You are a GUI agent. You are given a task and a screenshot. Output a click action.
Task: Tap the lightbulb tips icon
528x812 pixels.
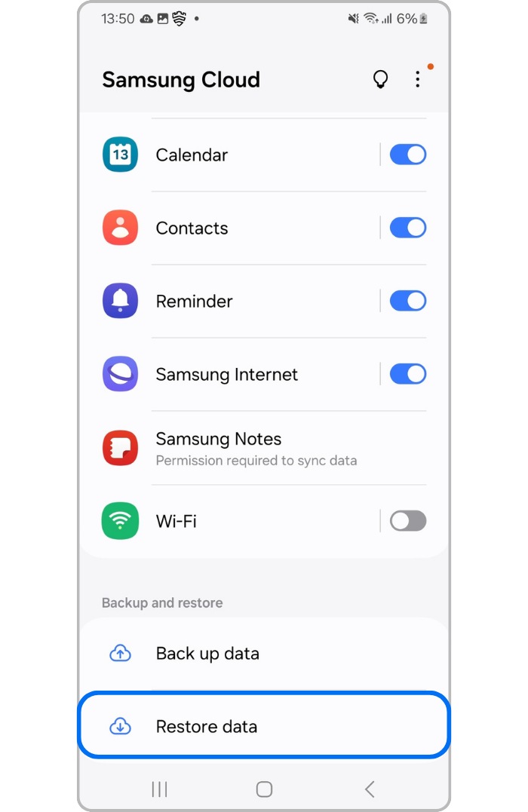(380, 80)
